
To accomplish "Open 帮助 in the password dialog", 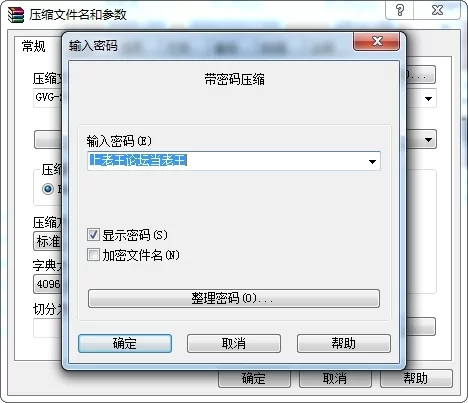I will point(344,343).
